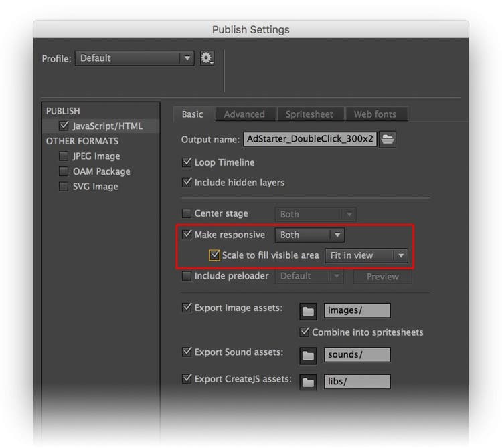Open Center stage Both dropdown
The width and height of the screenshot is (502, 448).
pyautogui.click(x=315, y=214)
